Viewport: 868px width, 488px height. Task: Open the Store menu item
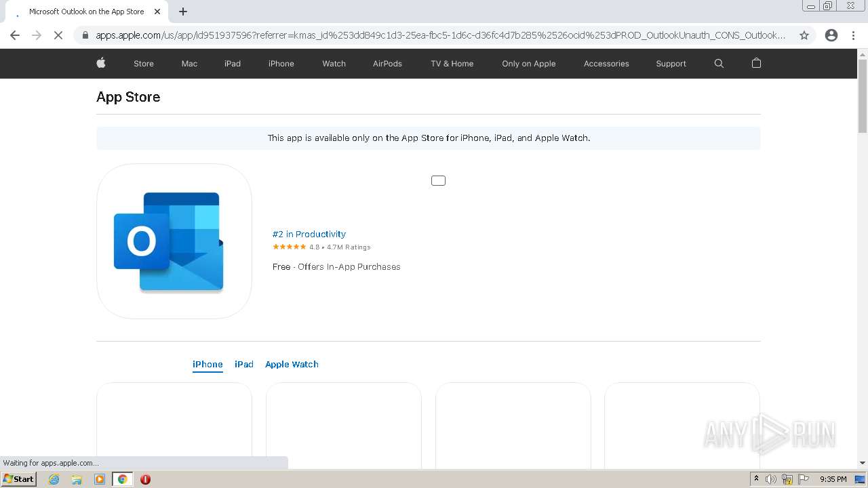coord(144,64)
